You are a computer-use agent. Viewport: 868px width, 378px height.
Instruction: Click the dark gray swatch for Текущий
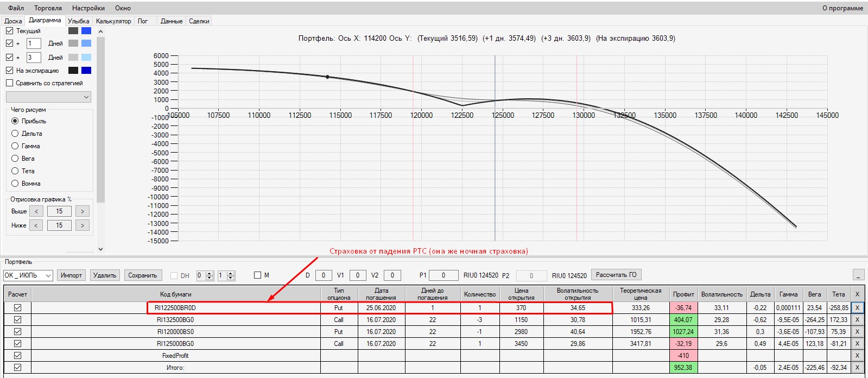(x=73, y=31)
